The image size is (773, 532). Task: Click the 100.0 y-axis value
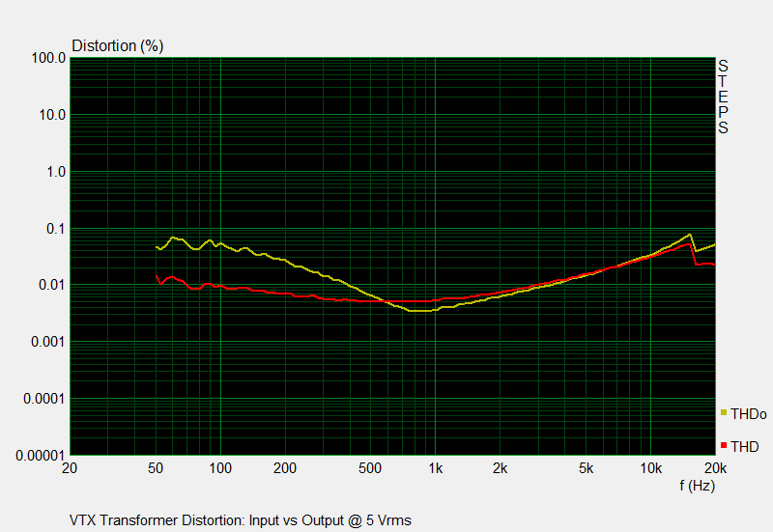pyautogui.click(x=49, y=58)
